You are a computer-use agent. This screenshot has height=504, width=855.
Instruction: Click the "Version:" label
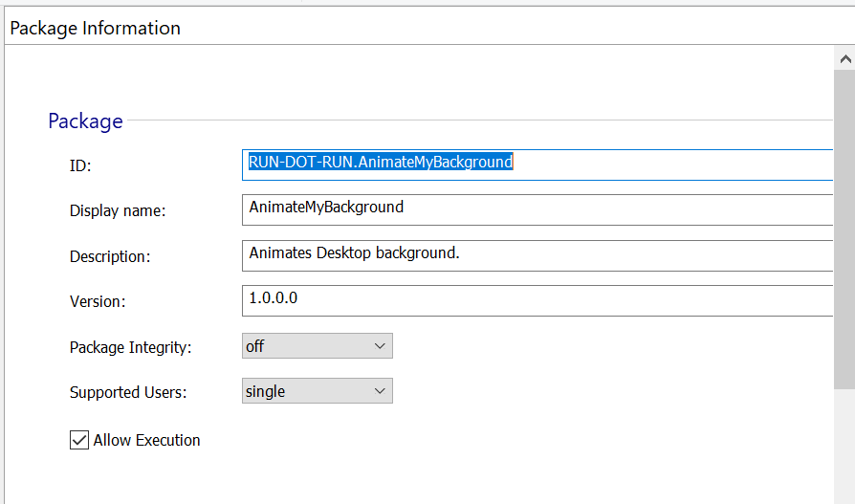(98, 301)
